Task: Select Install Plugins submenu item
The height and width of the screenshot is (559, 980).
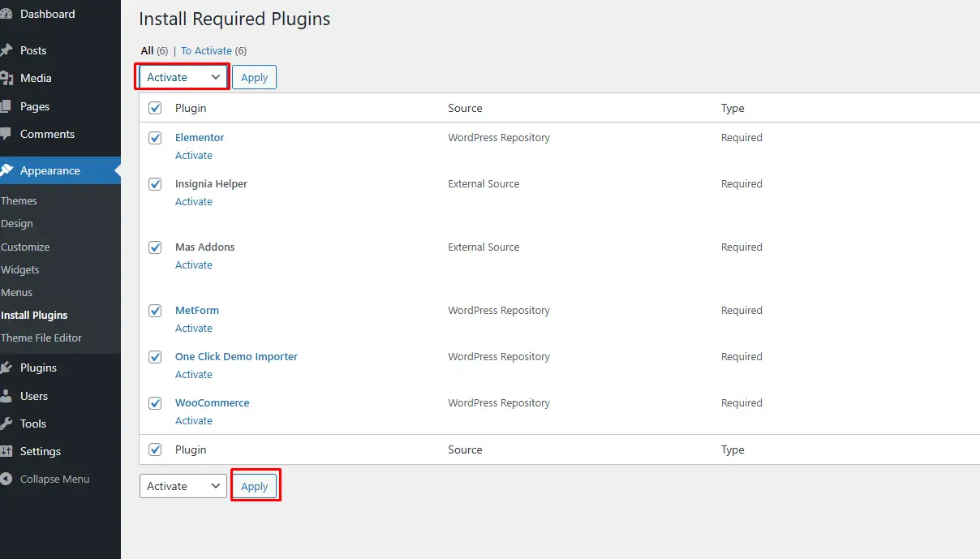Action: coord(34,315)
